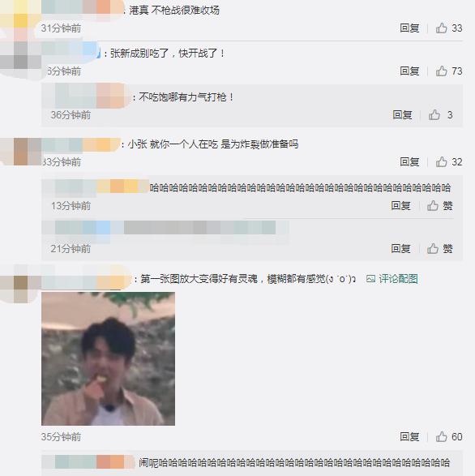Open username of 闹呢哈哈哈 reply author

click(88, 461)
